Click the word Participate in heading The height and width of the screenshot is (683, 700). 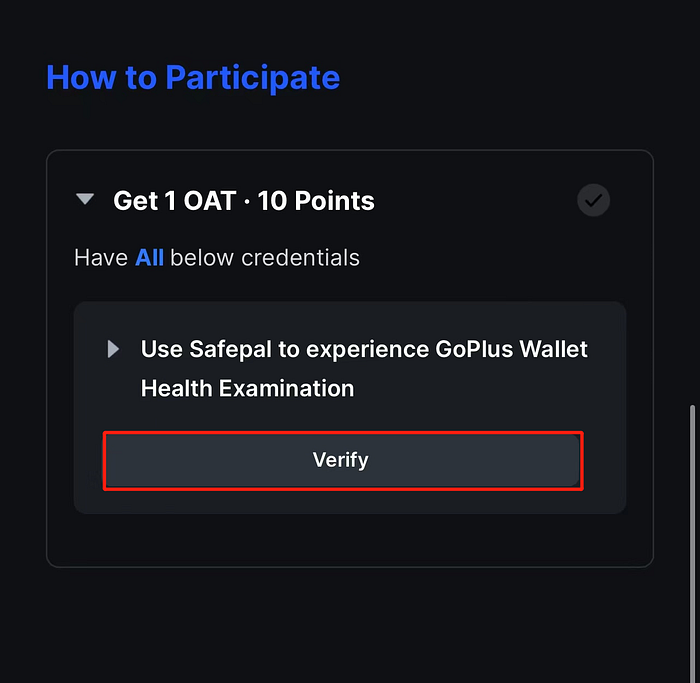(x=253, y=78)
